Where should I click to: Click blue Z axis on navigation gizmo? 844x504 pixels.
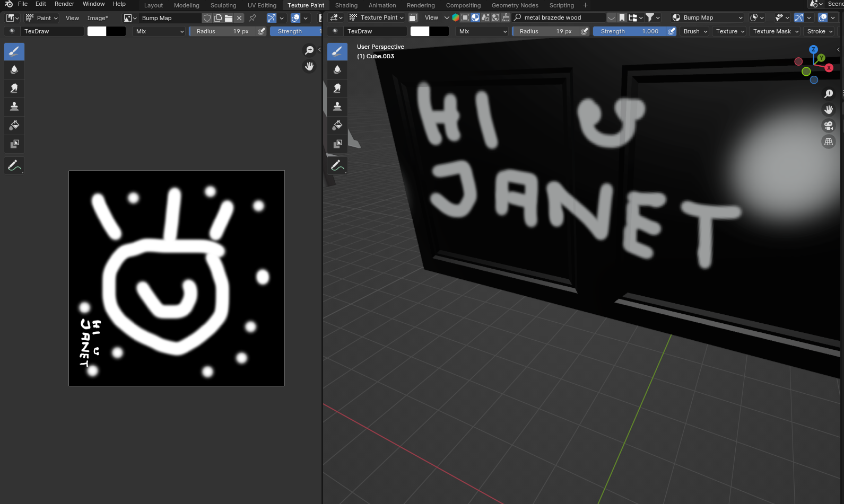pyautogui.click(x=813, y=49)
